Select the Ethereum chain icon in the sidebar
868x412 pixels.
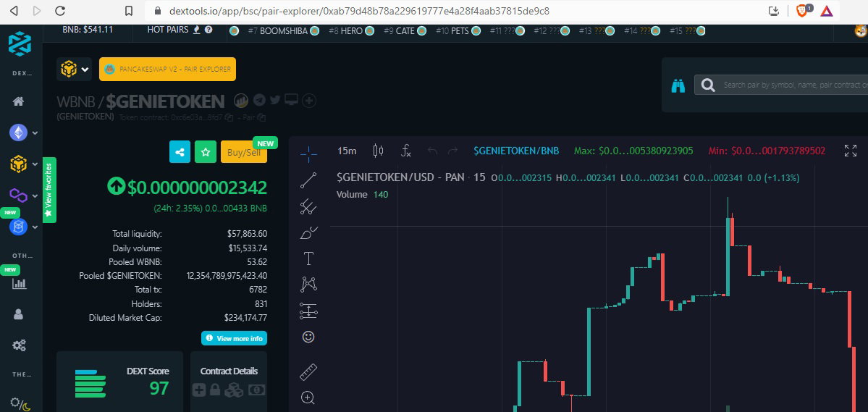(x=18, y=133)
